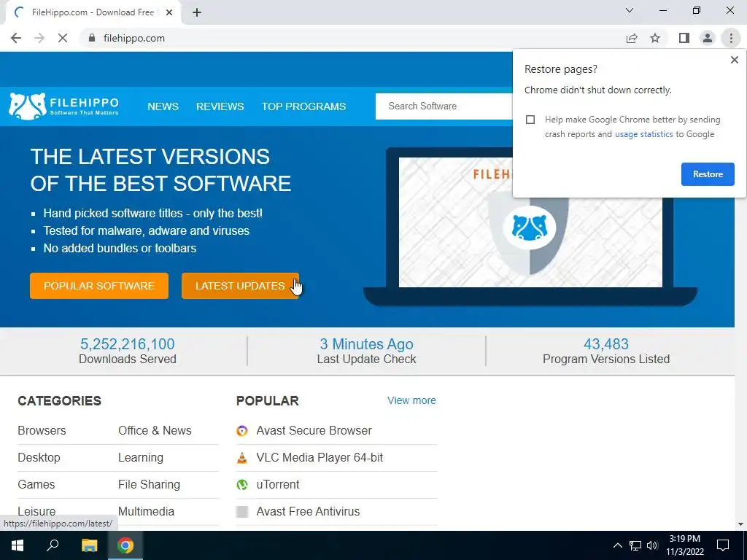Open the uTorrent link
Image resolution: width=747 pixels, height=560 pixels.
(278, 485)
